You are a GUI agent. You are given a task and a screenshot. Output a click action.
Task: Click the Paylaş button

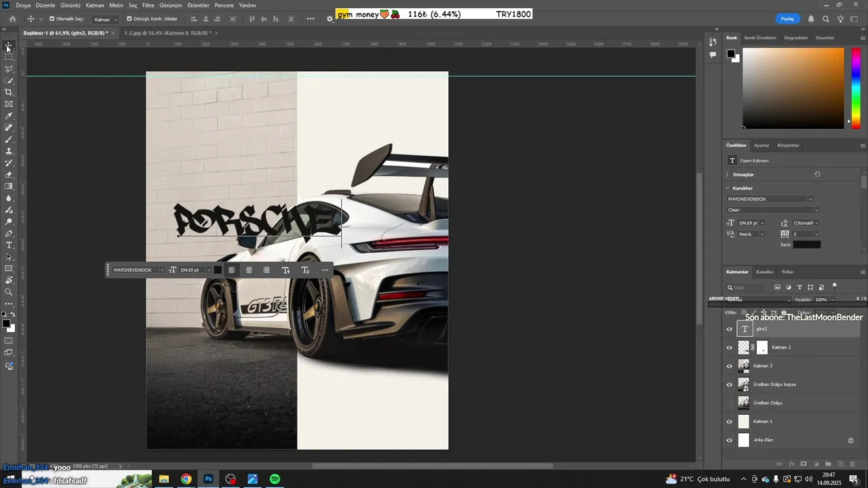787,19
